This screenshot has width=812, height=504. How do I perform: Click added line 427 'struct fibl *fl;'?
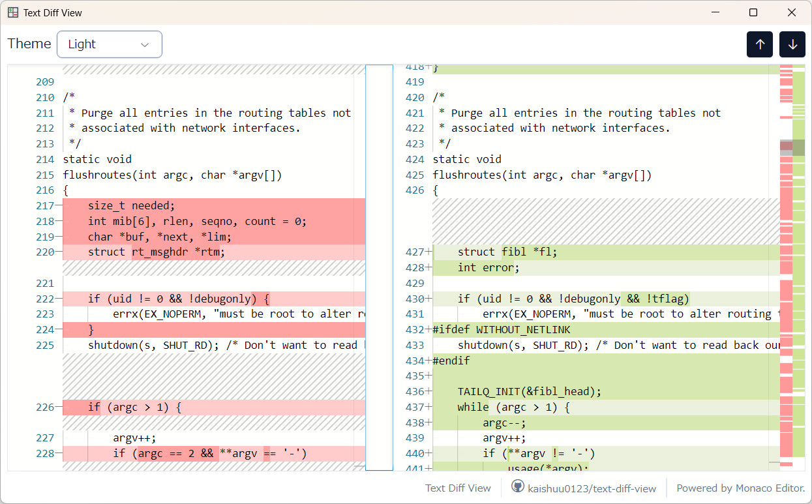click(x=507, y=252)
